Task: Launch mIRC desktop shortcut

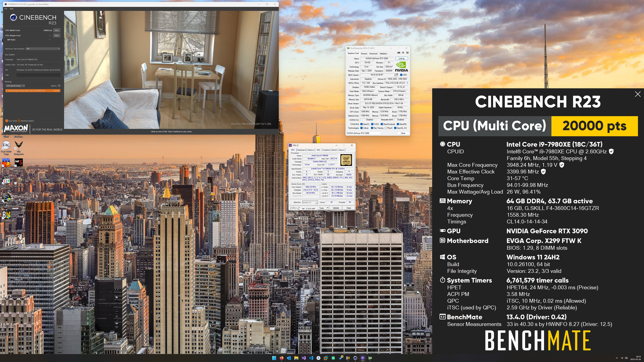Action: (x=6, y=164)
